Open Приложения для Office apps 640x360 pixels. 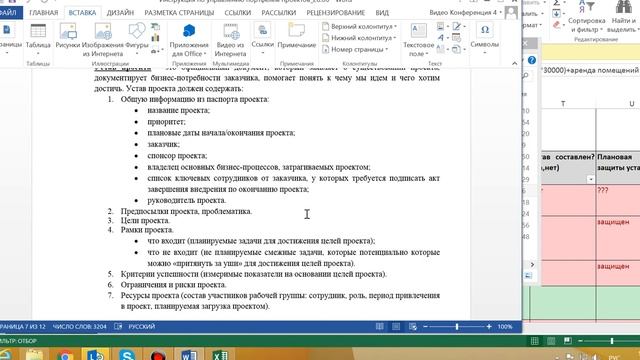click(x=189, y=40)
